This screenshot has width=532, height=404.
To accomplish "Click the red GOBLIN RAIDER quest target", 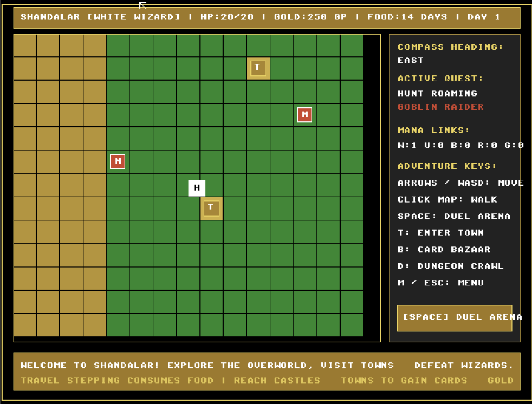I will tap(441, 107).
